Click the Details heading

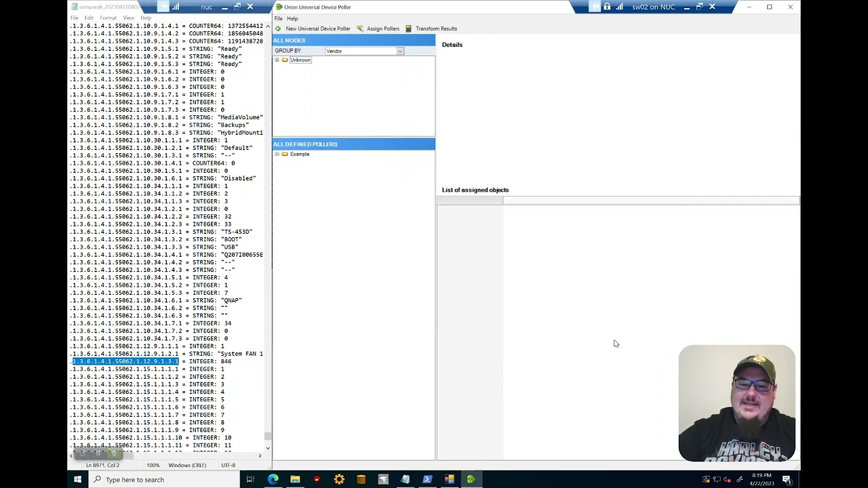coord(452,45)
